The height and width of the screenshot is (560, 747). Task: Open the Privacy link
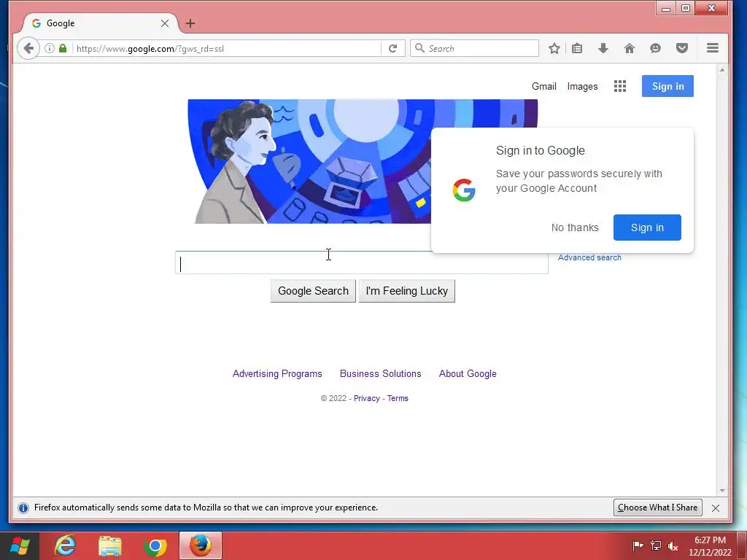pos(366,399)
